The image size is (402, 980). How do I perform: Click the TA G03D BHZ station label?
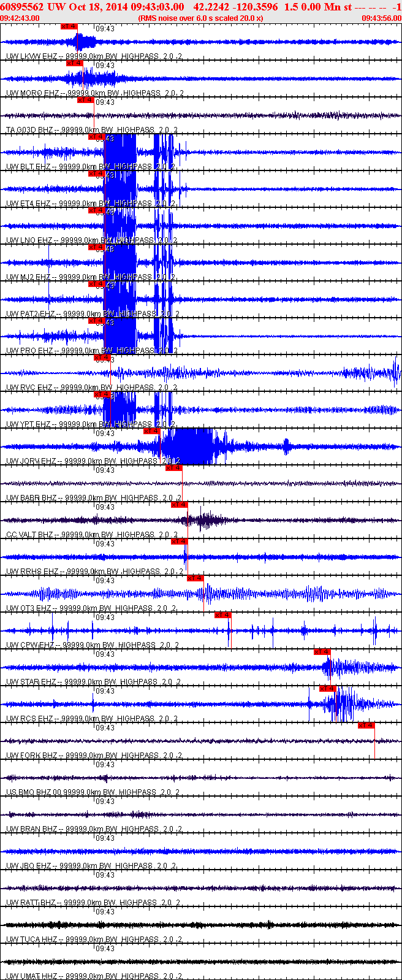pyautogui.click(x=30, y=130)
